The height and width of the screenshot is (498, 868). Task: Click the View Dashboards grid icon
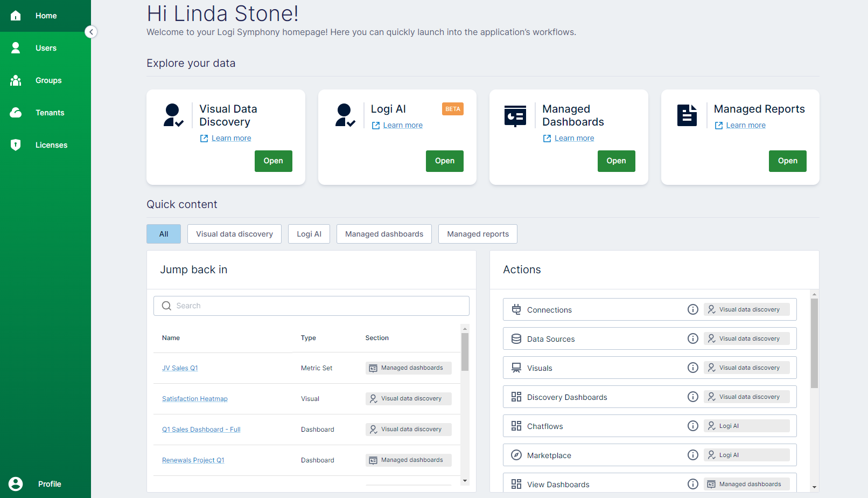click(516, 484)
